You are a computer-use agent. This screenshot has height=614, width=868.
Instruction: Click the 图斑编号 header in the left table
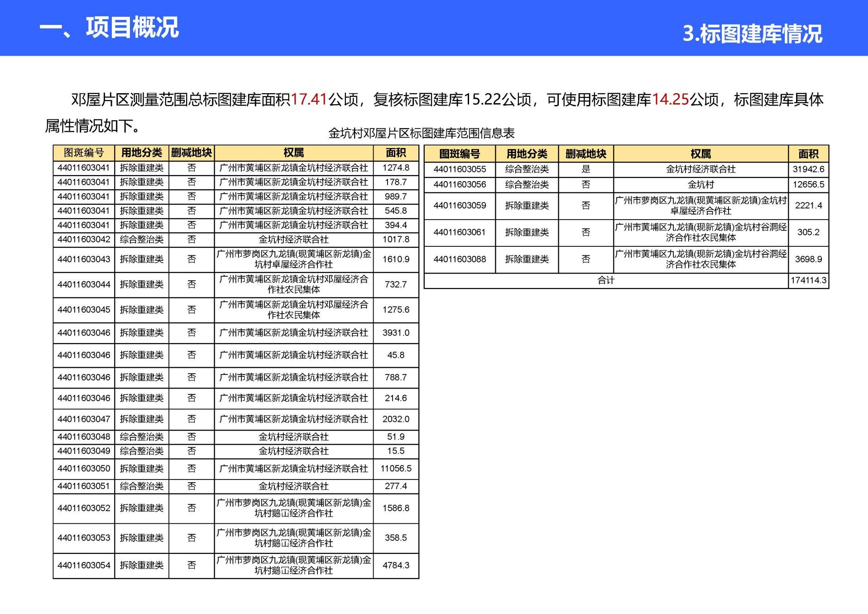[84, 153]
